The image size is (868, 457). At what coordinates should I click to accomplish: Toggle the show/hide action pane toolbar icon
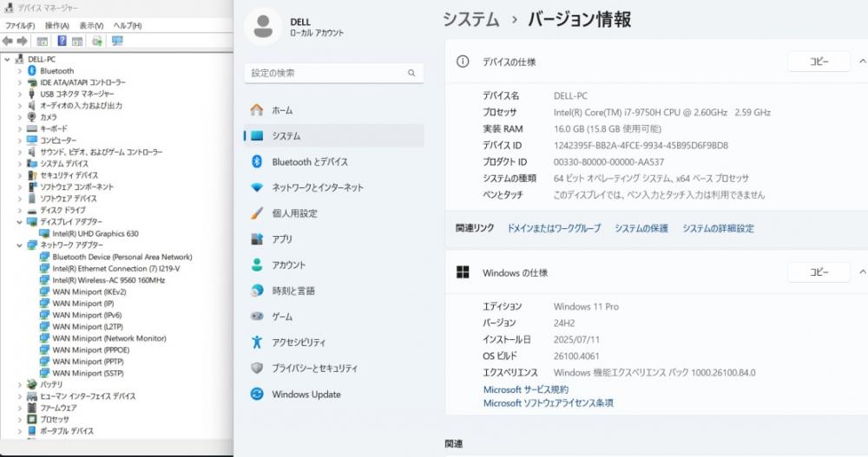point(77,41)
